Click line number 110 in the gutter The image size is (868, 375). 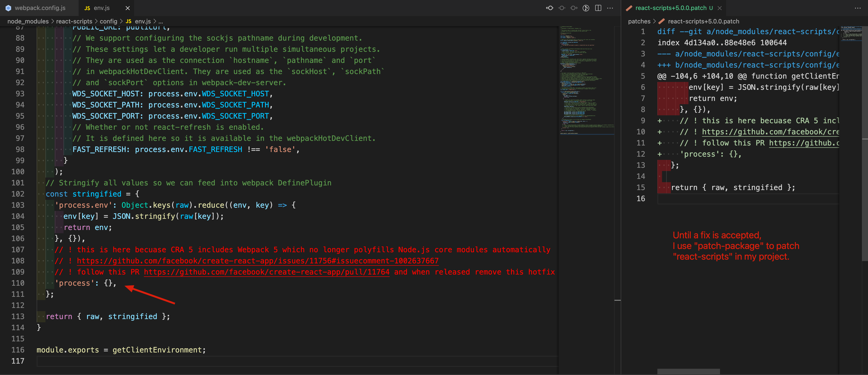click(x=18, y=283)
